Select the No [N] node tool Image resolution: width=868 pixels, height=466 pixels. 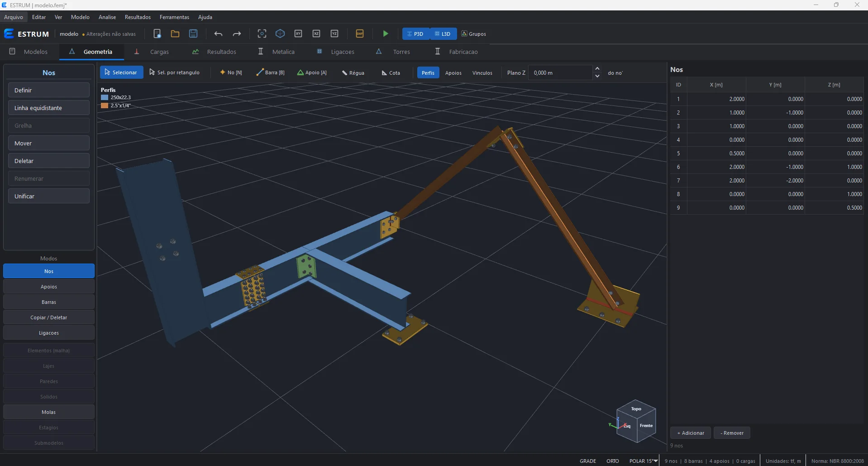pos(231,72)
